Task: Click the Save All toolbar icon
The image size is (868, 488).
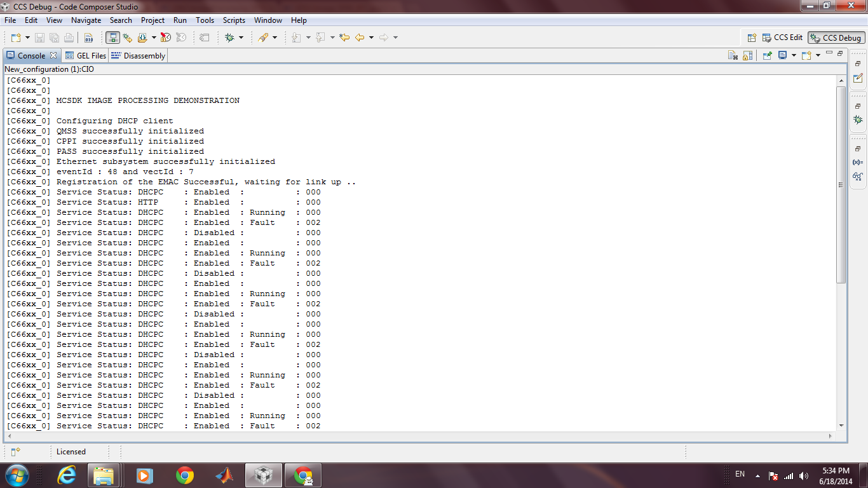Action: point(54,37)
